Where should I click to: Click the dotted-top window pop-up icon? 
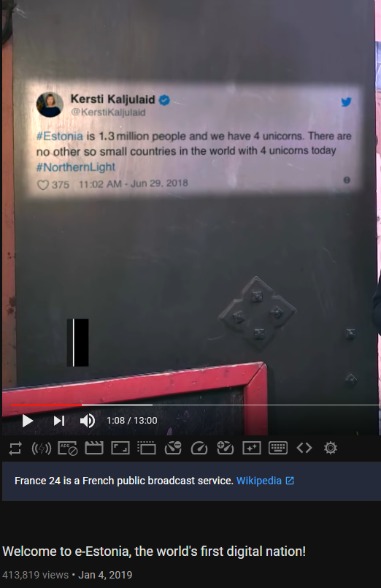tap(147, 448)
